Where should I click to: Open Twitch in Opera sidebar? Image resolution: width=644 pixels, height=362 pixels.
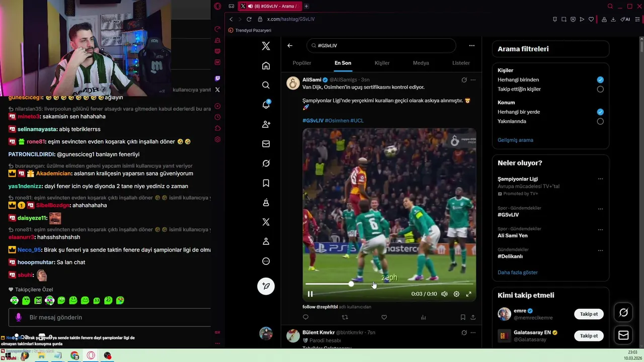pyautogui.click(x=217, y=78)
